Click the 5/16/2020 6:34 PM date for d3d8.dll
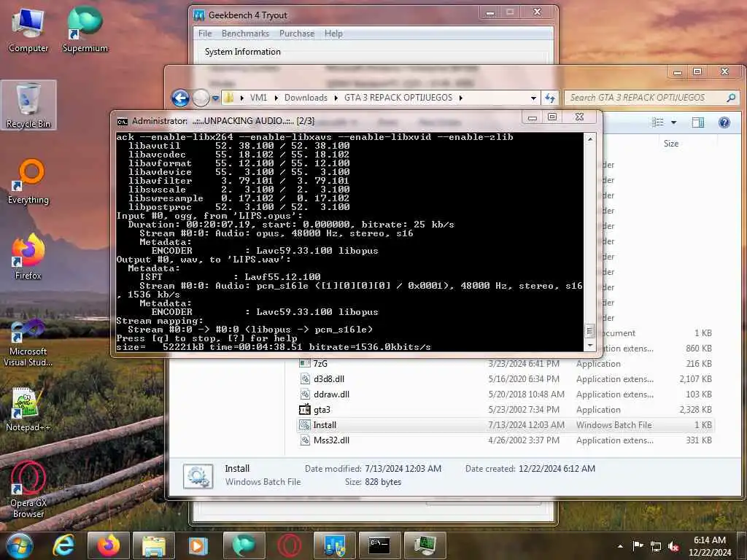Viewport: 747px width, 560px height. click(x=523, y=379)
